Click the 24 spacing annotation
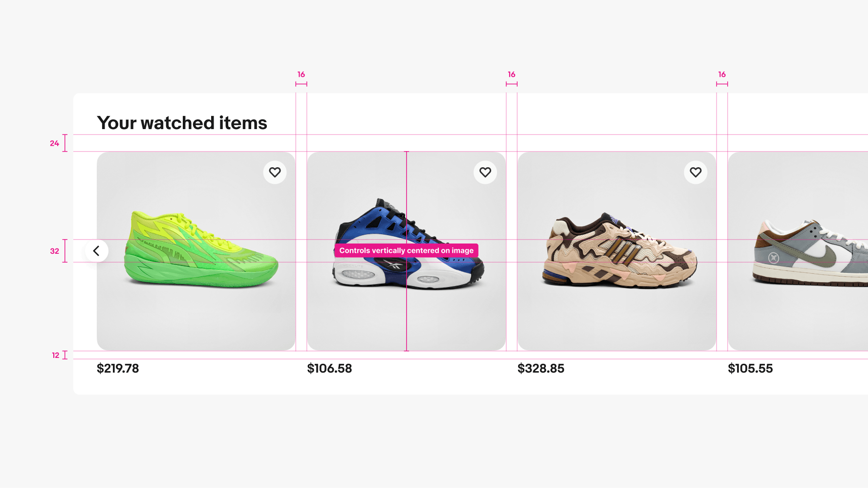 tap(54, 143)
